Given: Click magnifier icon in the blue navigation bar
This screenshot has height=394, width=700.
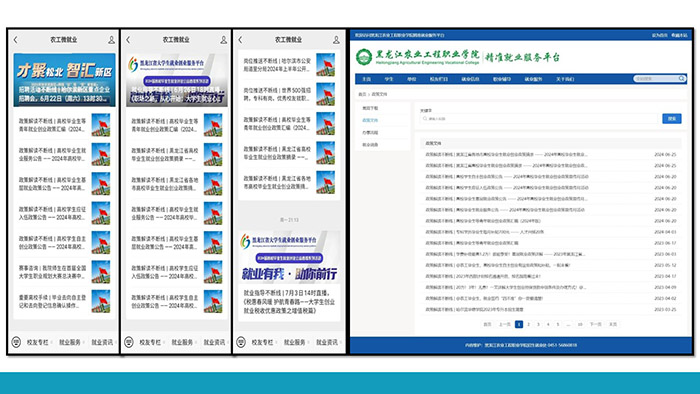Looking at the screenshot, I should pyautogui.click(x=682, y=79).
